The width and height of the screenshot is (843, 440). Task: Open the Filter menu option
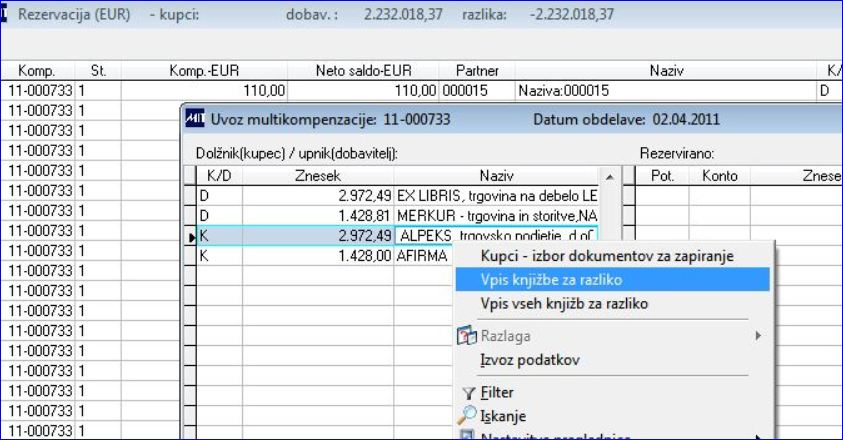click(x=497, y=392)
